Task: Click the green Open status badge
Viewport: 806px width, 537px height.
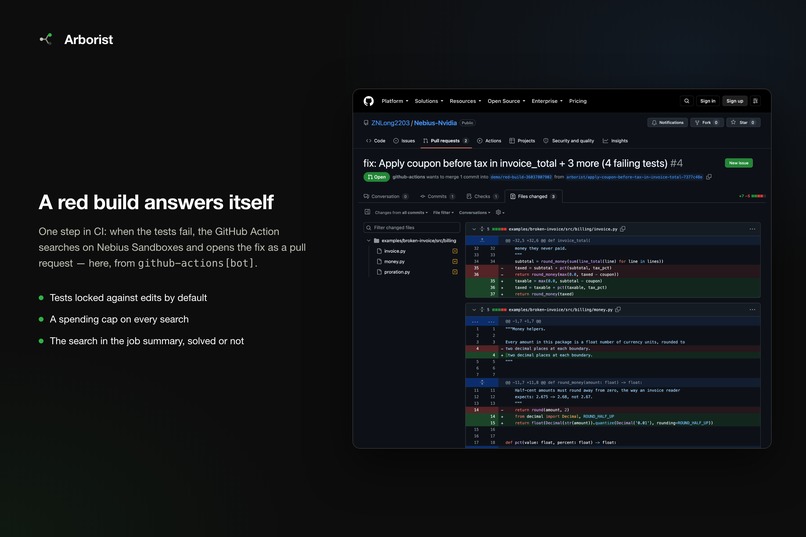Action: 376,177
